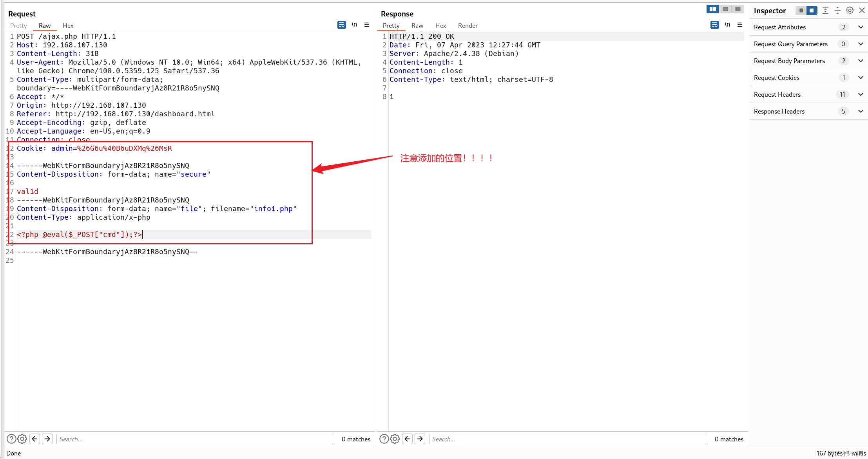
Task: Open Inspector settings gear
Action: [x=850, y=11]
